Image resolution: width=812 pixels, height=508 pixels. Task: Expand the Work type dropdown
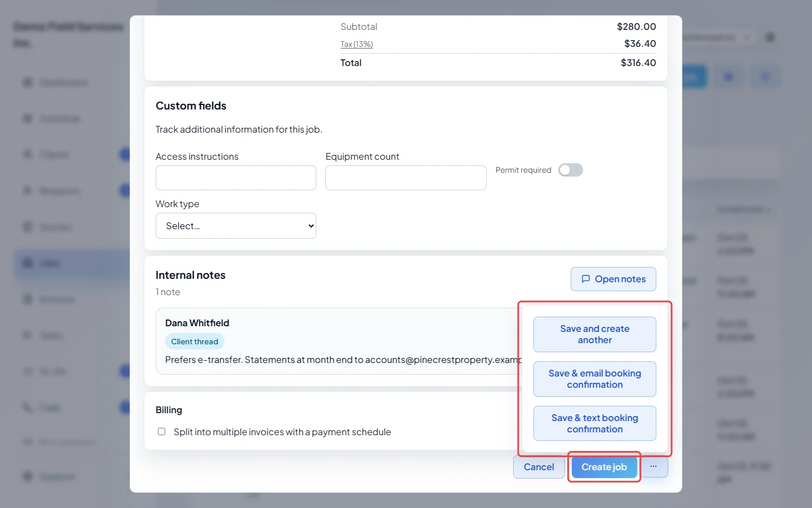(x=236, y=226)
